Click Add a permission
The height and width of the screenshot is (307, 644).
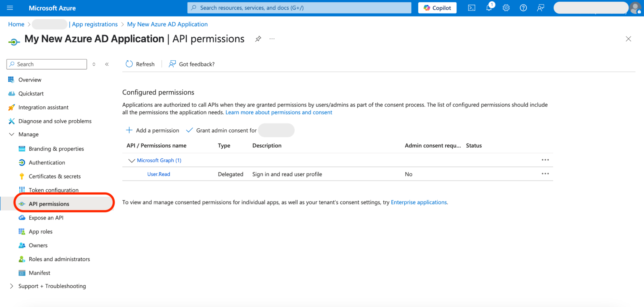pyautogui.click(x=152, y=130)
